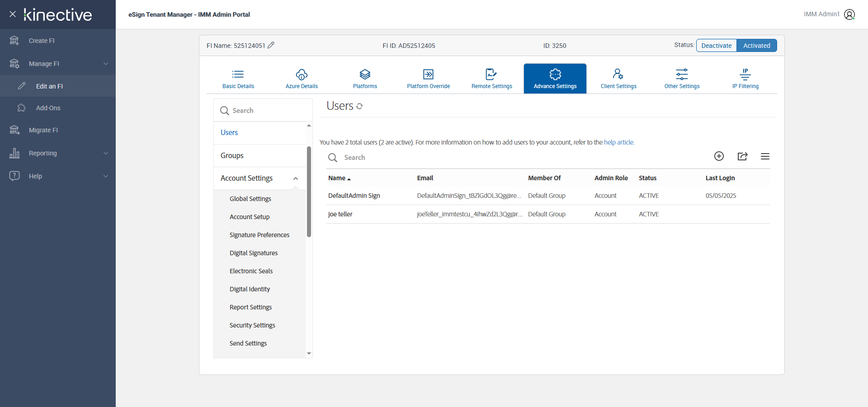This screenshot has width=868, height=407.
Task: Open the help article link
Action: pyautogui.click(x=619, y=142)
